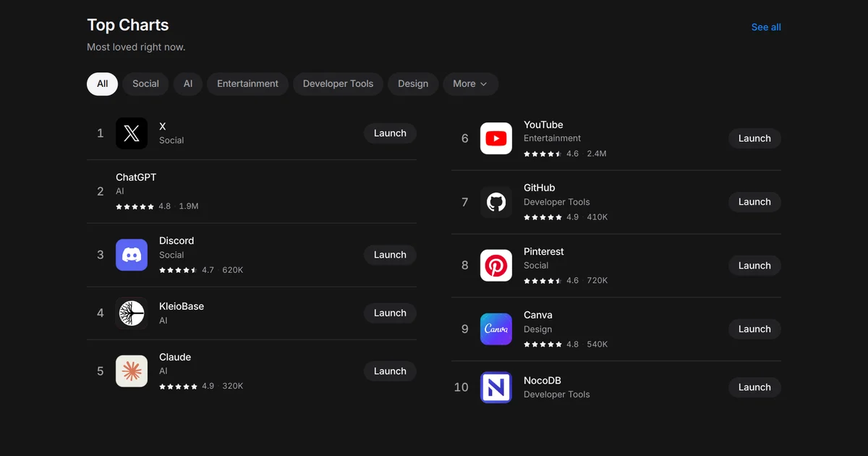The width and height of the screenshot is (868, 456).
Task: Filter charts by Social
Action: pos(145,84)
